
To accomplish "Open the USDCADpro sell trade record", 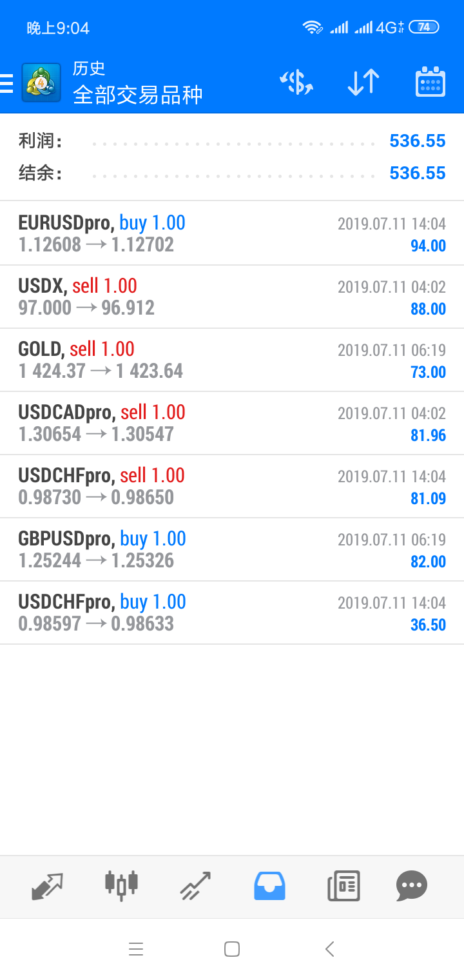I will tap(232, 423).
